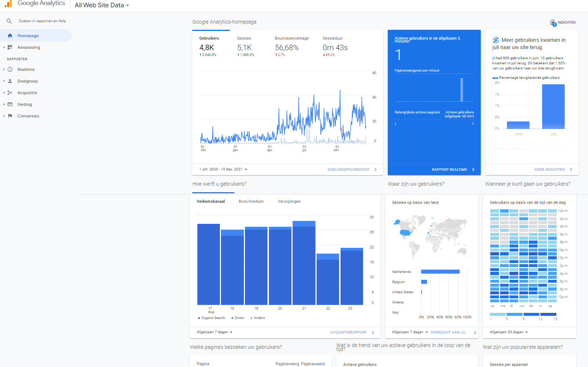Expand the Conversies reports tree
Image resolution: width=588 pixels, height=367 pixels.
click(4, 116)
